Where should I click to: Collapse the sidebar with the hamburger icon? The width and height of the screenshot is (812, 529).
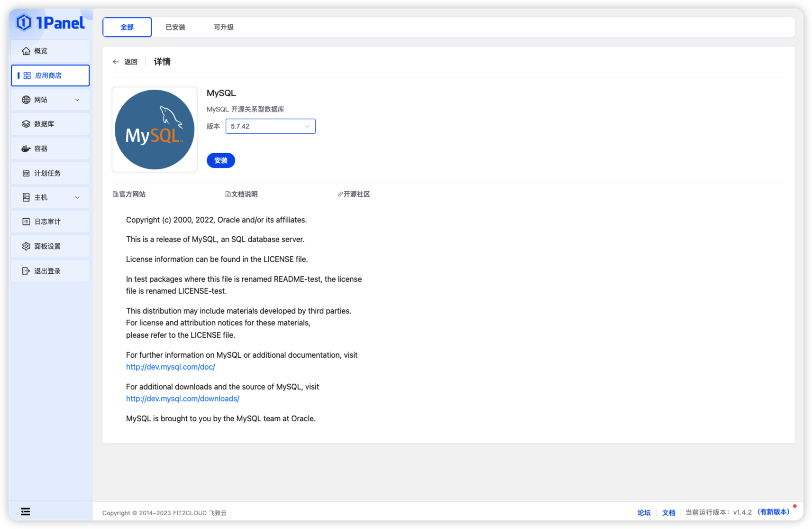click(x=26, y=511)
